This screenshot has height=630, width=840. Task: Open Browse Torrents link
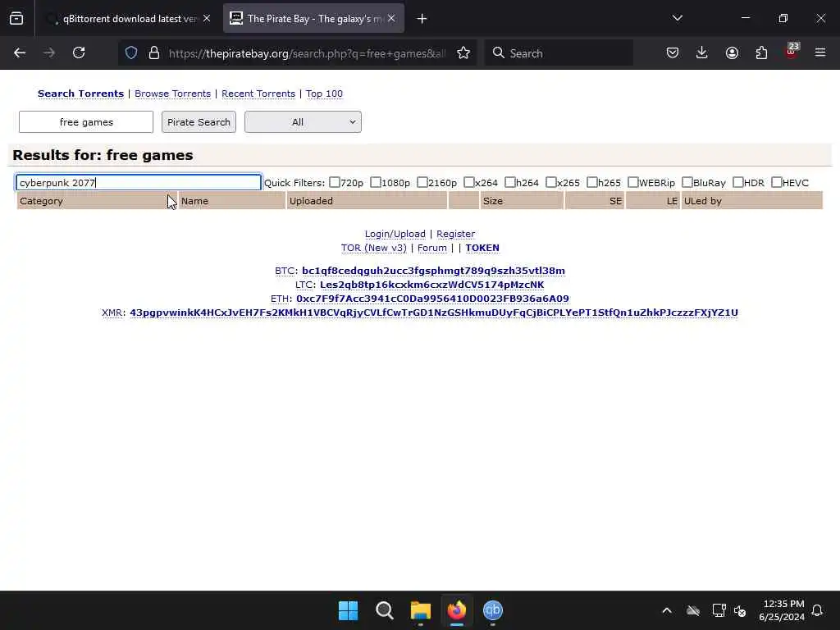click(172, 94)
